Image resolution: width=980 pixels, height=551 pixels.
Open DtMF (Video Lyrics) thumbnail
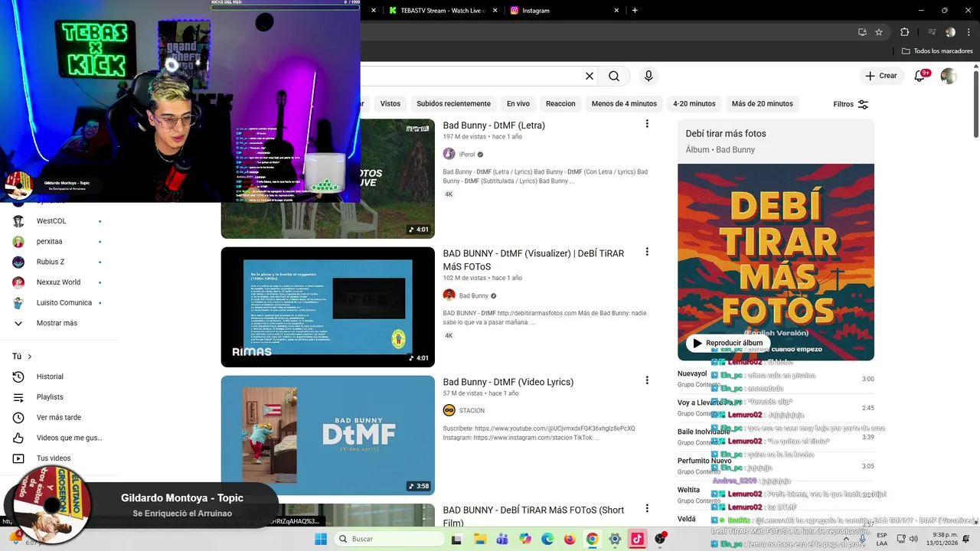328,435
